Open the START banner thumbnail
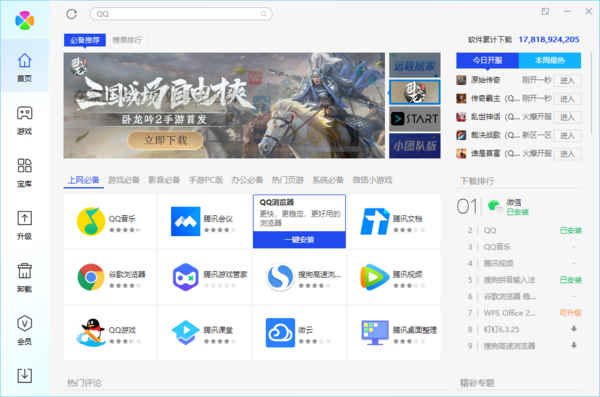Screen dimensions: 600x397 pyautogui.click(x=415, y=119)
